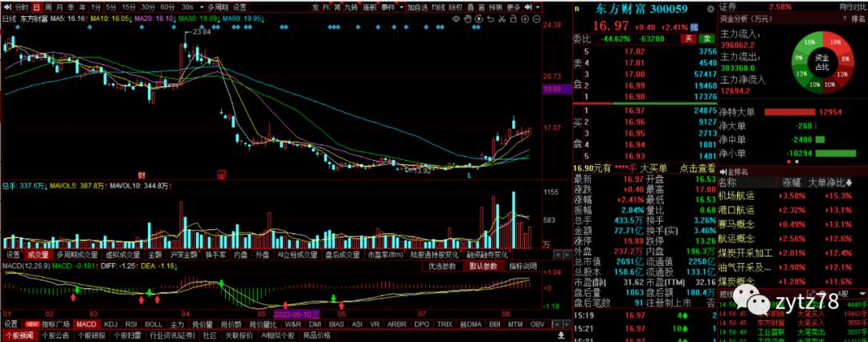Select the hand pan tool icon
Image resolution: width=868 pixels, height=342 pixels.
[x=467, y=19]
